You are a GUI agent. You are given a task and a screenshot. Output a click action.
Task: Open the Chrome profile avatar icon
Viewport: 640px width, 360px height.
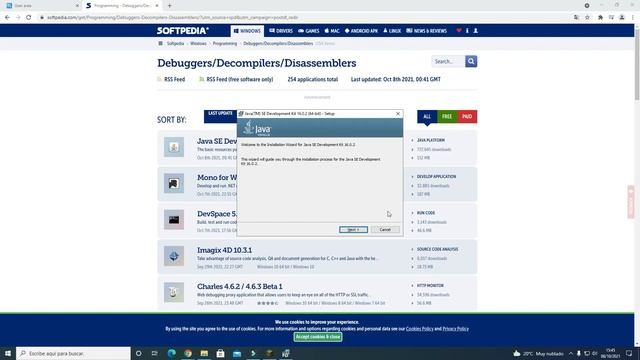click(x=622, y=18)
